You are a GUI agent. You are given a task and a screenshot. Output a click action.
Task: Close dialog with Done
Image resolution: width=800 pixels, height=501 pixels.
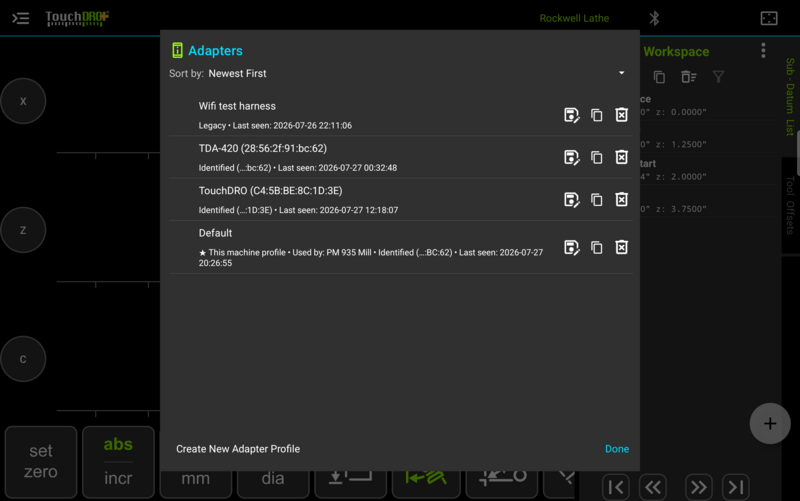click(x=617, y=449)
